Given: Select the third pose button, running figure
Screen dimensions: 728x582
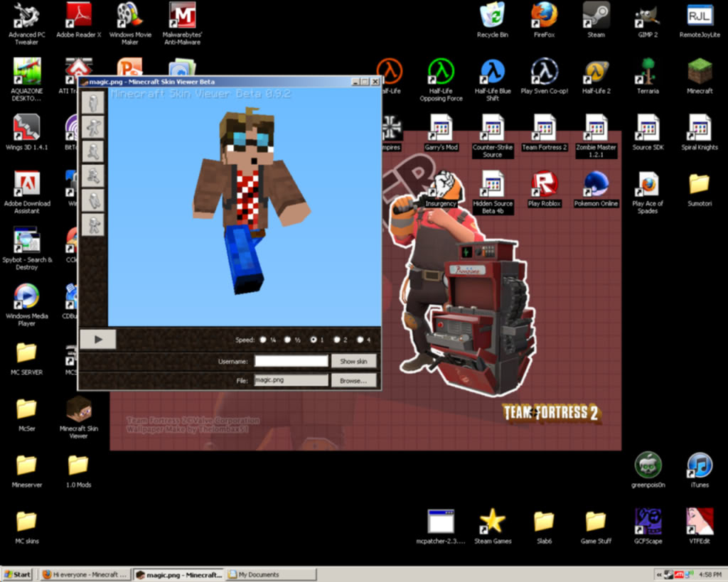Looking at the screenshot, I should [93, 151].
